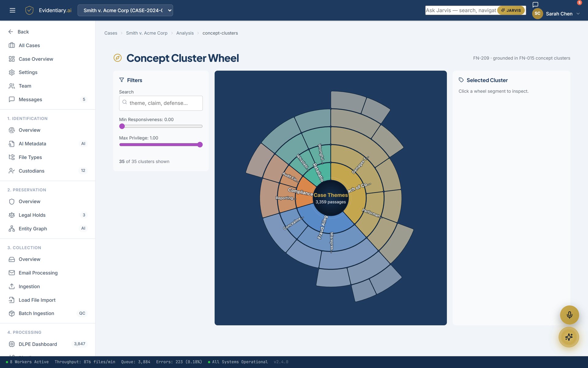Click the Entity Graph icon
This screenshot has height=368, width=588.
pos(12,229)
